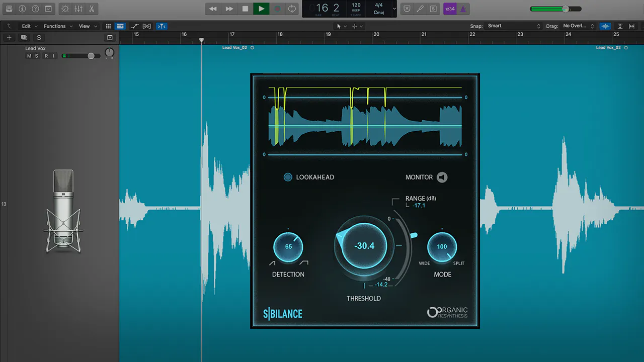Adjust the master volume slider

pyautogui.click(x=555, y=9)
